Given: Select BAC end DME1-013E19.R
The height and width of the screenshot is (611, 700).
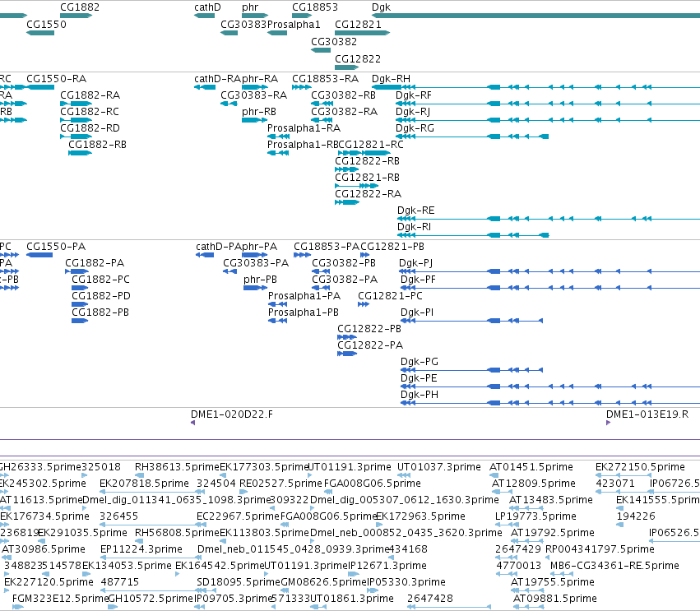Looking at the screenshot, I should pyautogui.click(x=608, y=423).
